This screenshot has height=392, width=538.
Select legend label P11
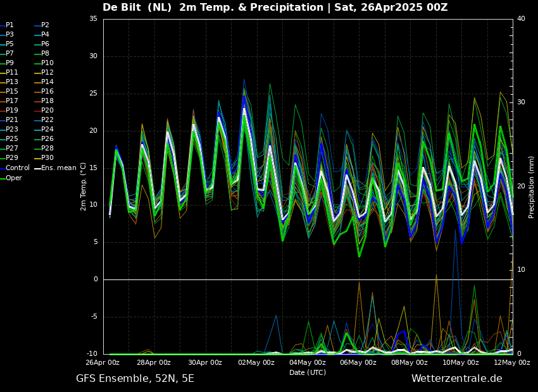pos(9,72)
